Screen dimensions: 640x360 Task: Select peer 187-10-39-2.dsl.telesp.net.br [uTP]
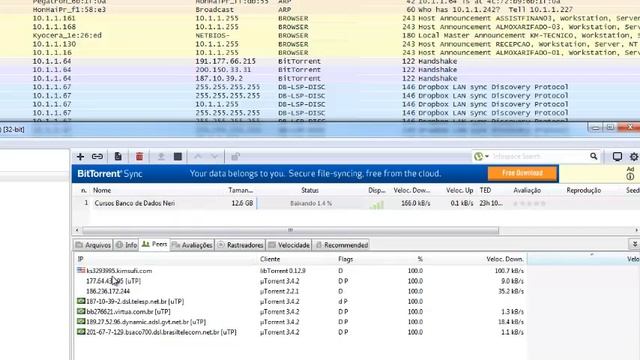tap(135, 302)
